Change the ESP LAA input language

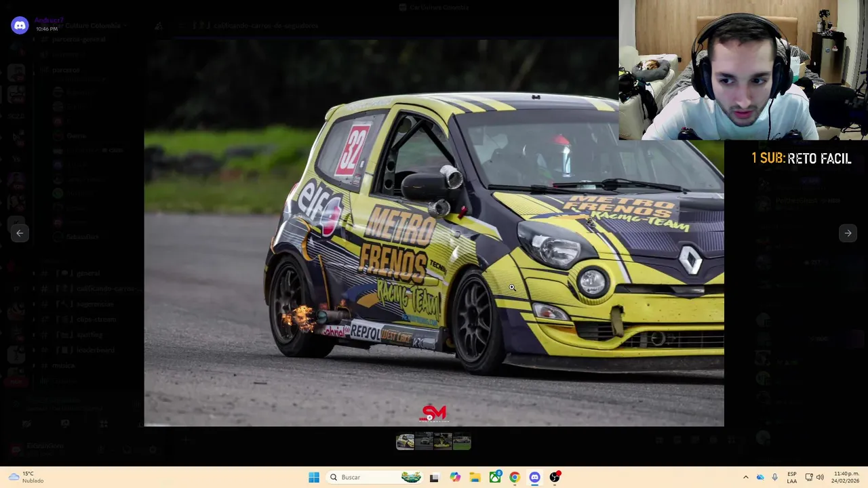point(792,477)
